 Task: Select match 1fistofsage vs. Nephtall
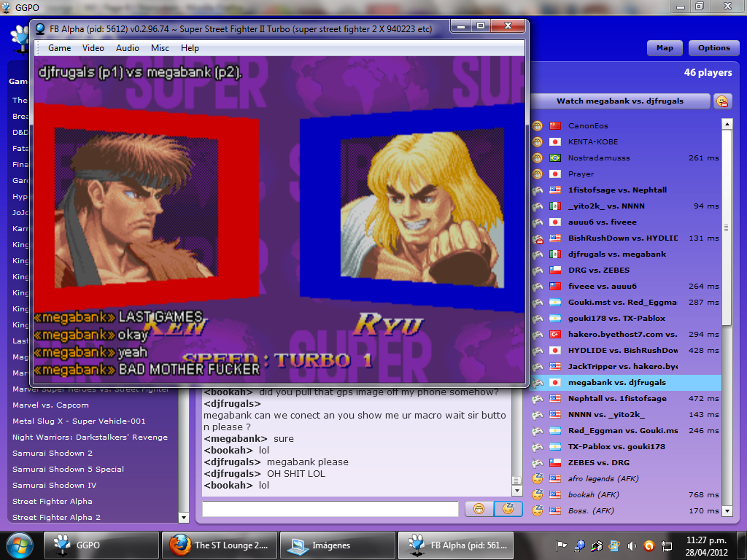626,190
